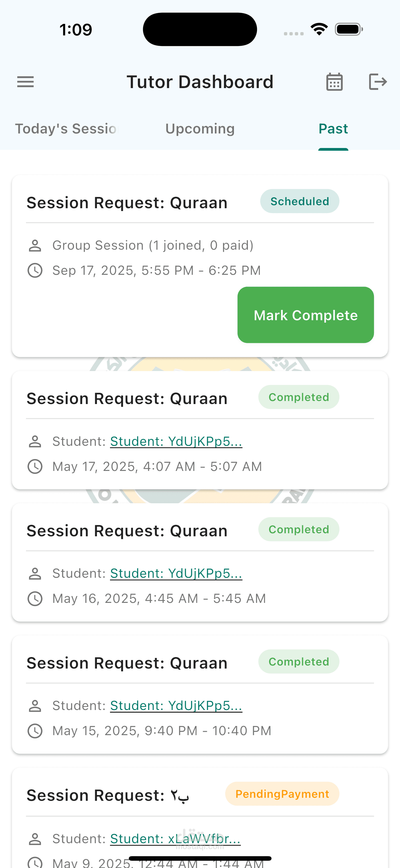Switch to Today's Sessions tab

coord(66,129)
